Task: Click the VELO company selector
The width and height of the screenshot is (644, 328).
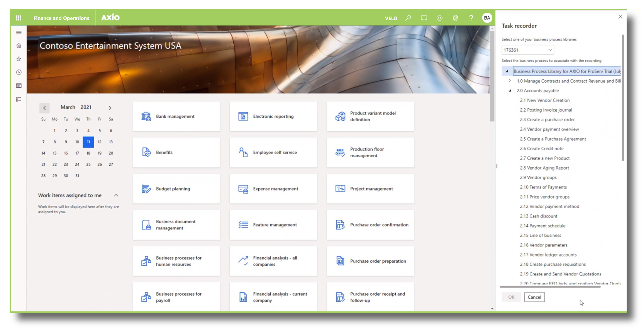Action: tap(391, 18)
